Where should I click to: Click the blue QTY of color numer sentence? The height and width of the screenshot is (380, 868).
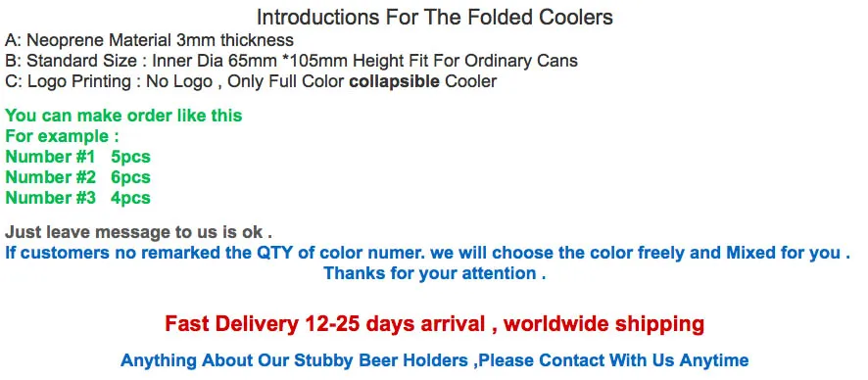tap(427, 253)
